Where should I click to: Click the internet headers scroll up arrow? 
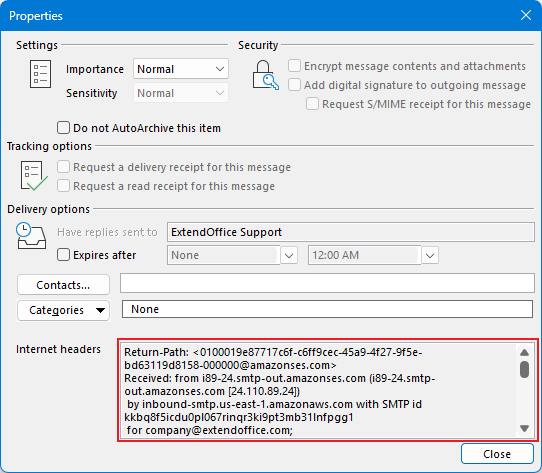tap(524, 352)
